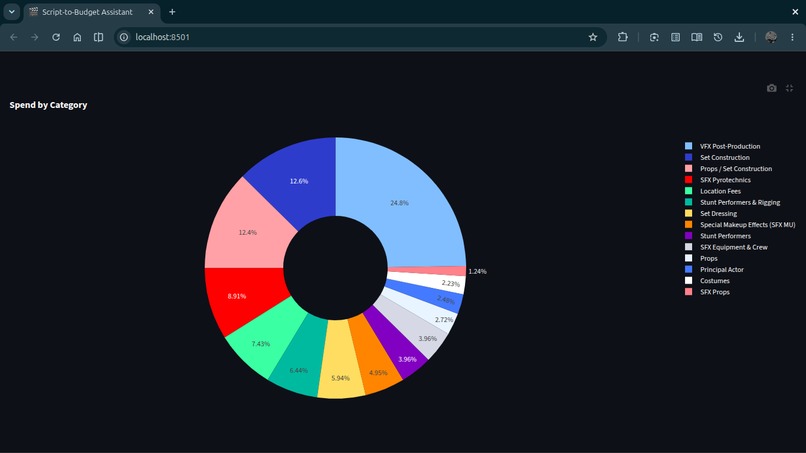Open tab search dropdown arrow
This screenshot has width=806, height=453.
tap(11, 11)
